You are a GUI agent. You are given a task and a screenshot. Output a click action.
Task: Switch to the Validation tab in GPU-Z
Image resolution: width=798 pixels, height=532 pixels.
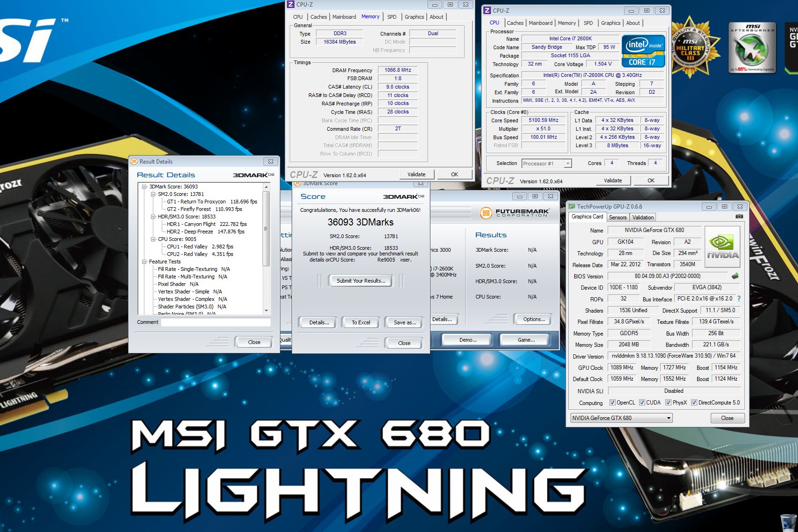pos(643,217)
